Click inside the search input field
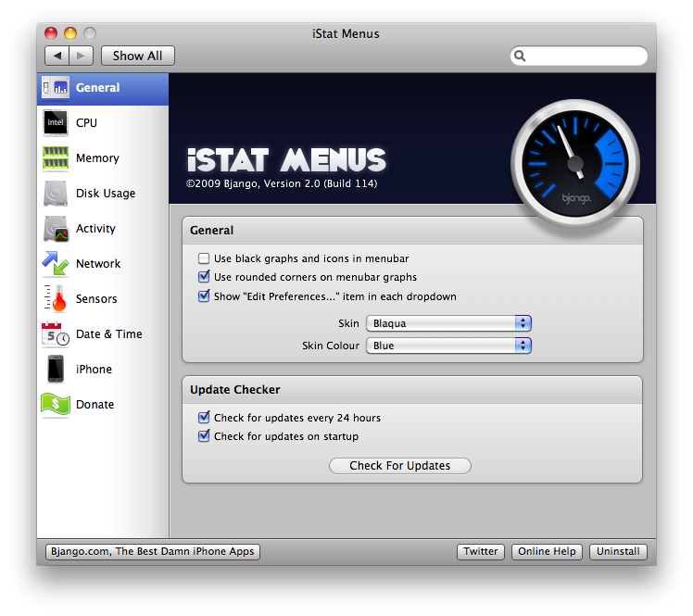Image resolution: width=693 pixels, height=616 pixels. point(579,57)
